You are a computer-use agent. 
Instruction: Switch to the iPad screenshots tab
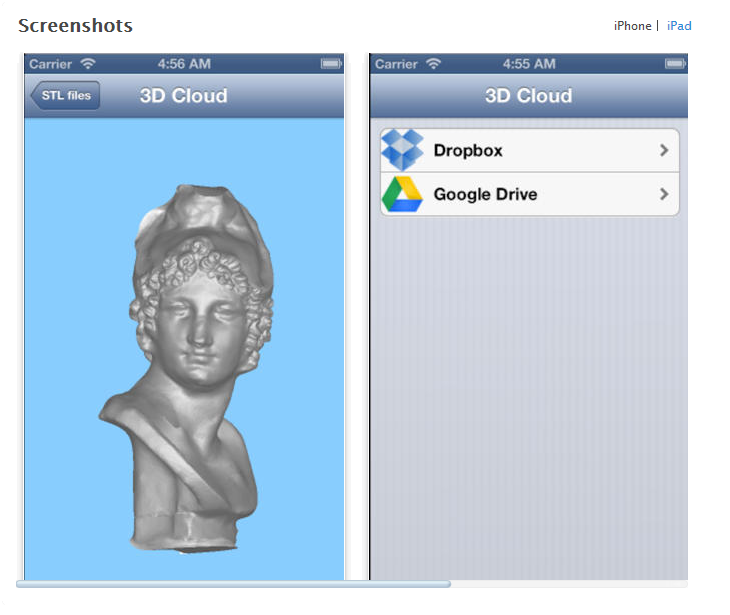679,26
